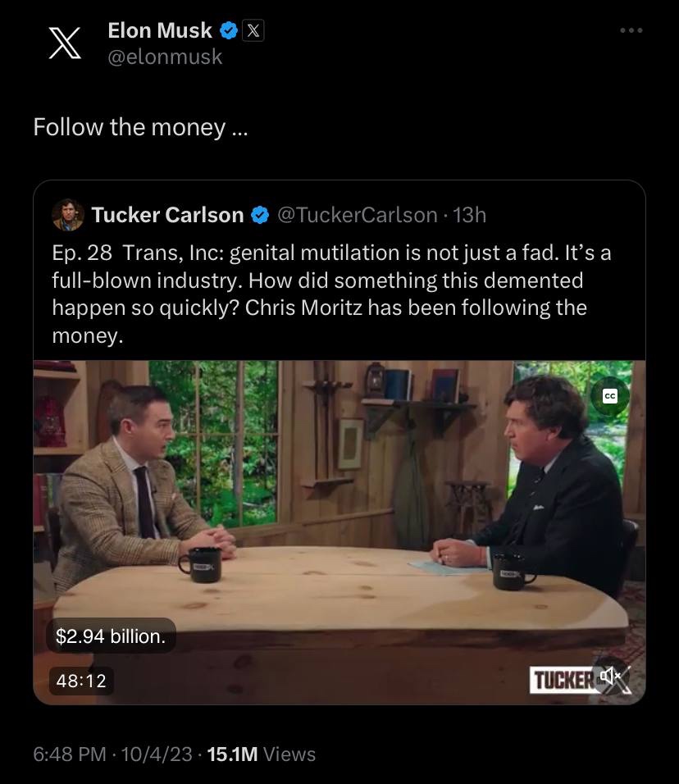Viewport: 679px width, 784px height.
Task: Click the 15.1M Views count
Action: tap(262, 754)
